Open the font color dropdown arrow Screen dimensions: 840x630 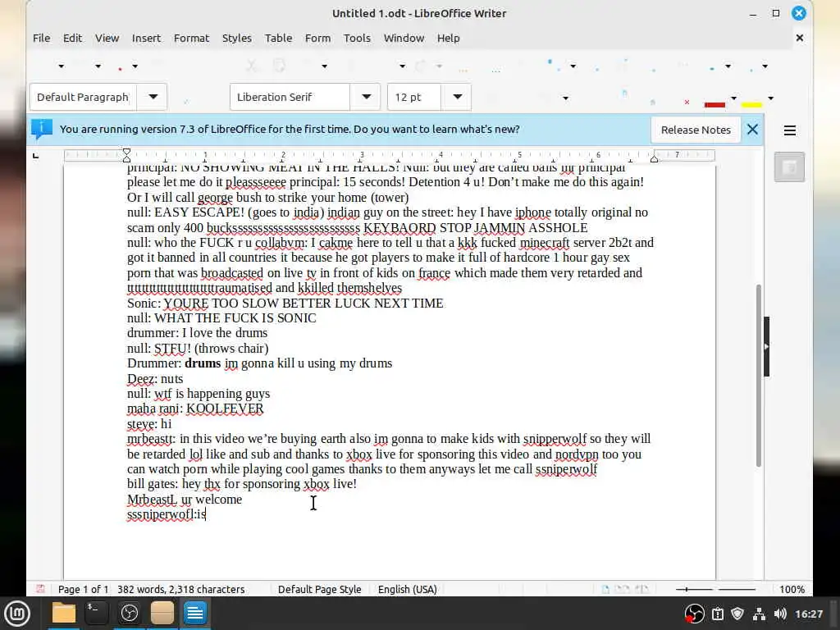pyautogui.click(x=733, y=98)
